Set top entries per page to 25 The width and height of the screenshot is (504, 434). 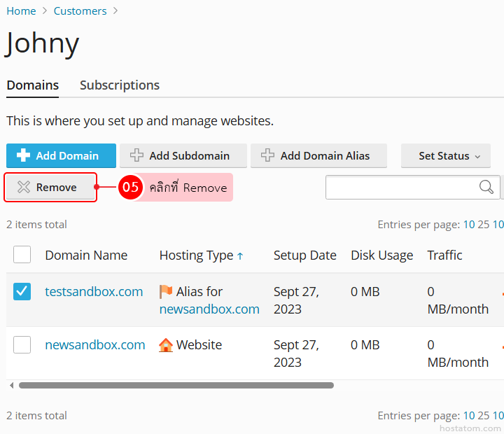coord(483,225)
